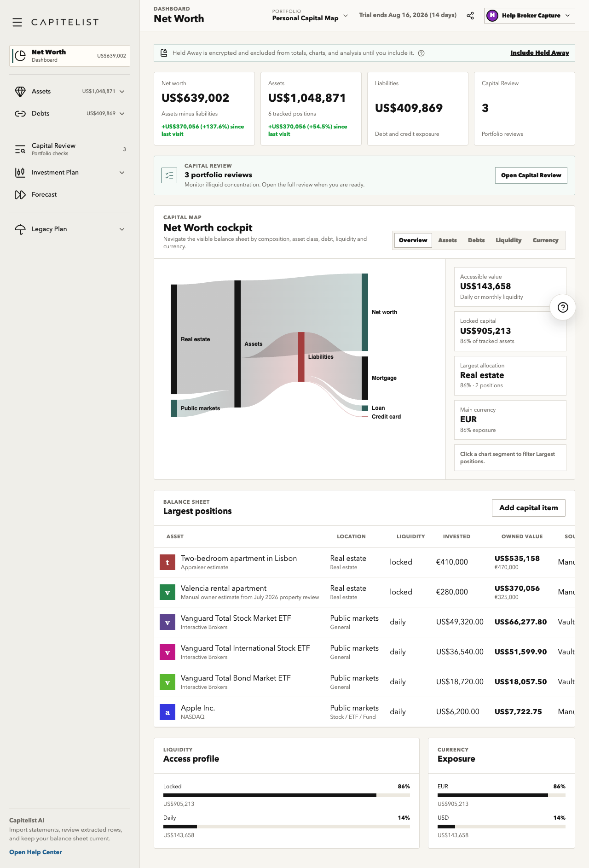Viewport: 589px width, 868px height.
Task: Click the Debts link icon
Action: pyautogui.click(x=20, y=114)
